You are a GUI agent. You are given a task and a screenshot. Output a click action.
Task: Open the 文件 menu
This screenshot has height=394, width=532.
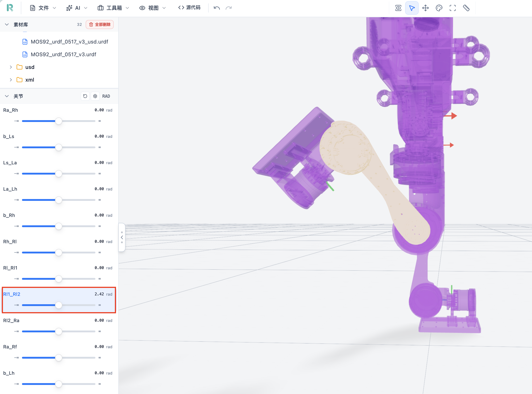[x=43, y=8]
